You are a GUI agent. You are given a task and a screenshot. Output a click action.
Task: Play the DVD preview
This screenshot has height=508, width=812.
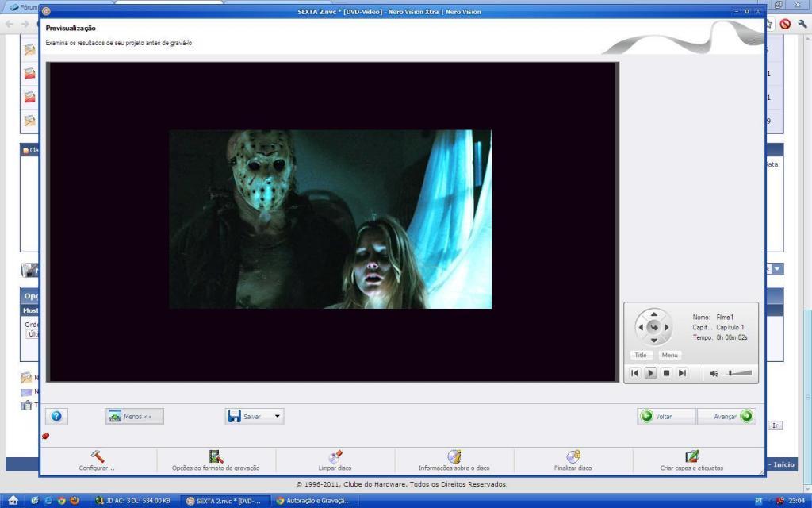pyautogui.click(x=650, y=373)
